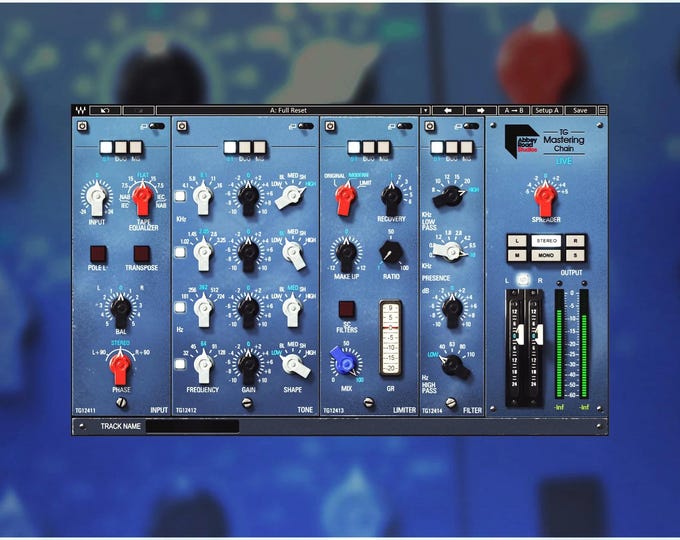This screenshot has width=680, height=540.
Task: Monitor mid with the M button
Action: (x=517, y=255)
